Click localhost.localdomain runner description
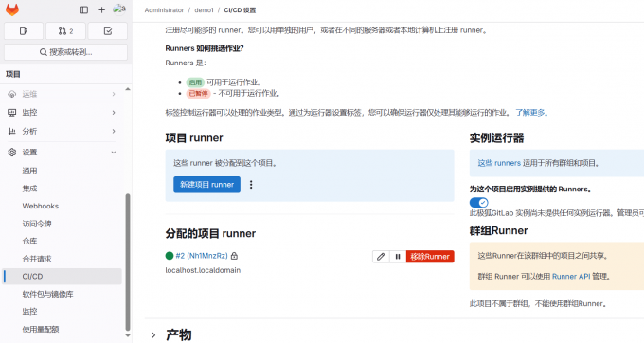Viewport: 644px width, 343px height. (x=203, y=270)
